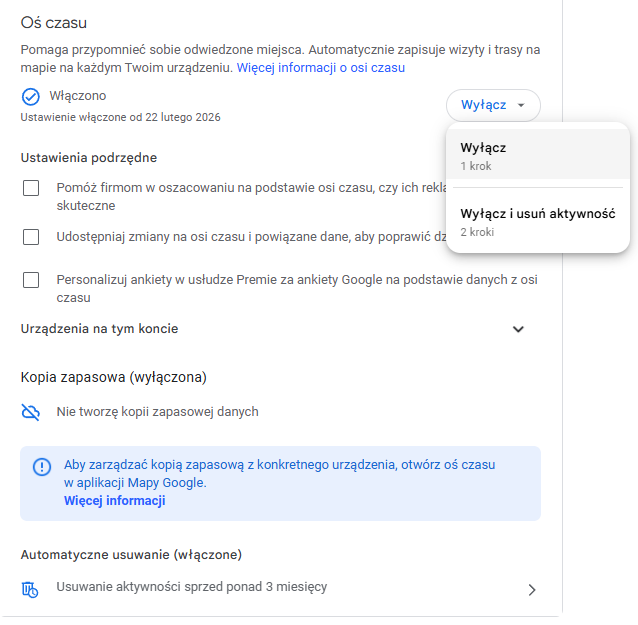Image resolution: width=638 pixels, height=625 pixels.
Task: Click the auto-delete trash clock icon
Action: pos(31,589)
